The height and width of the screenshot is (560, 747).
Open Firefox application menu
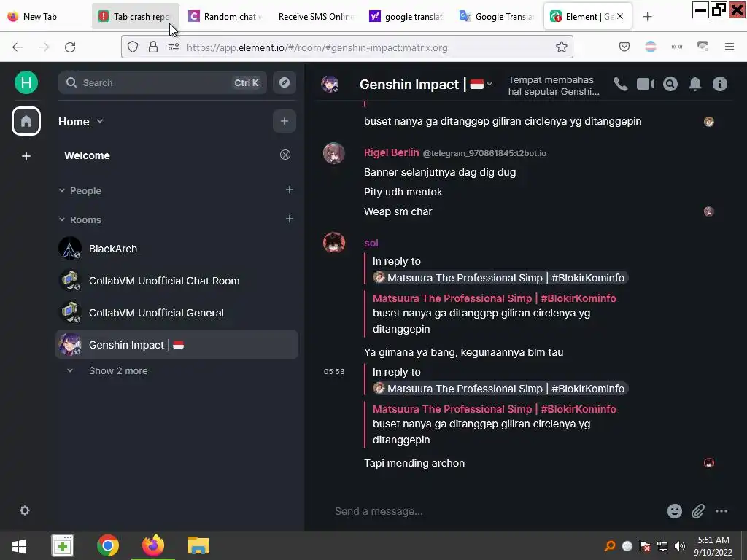click(729, 47)
